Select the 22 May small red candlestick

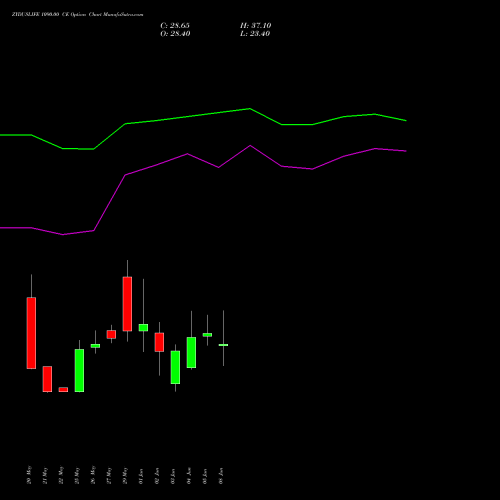63,389
